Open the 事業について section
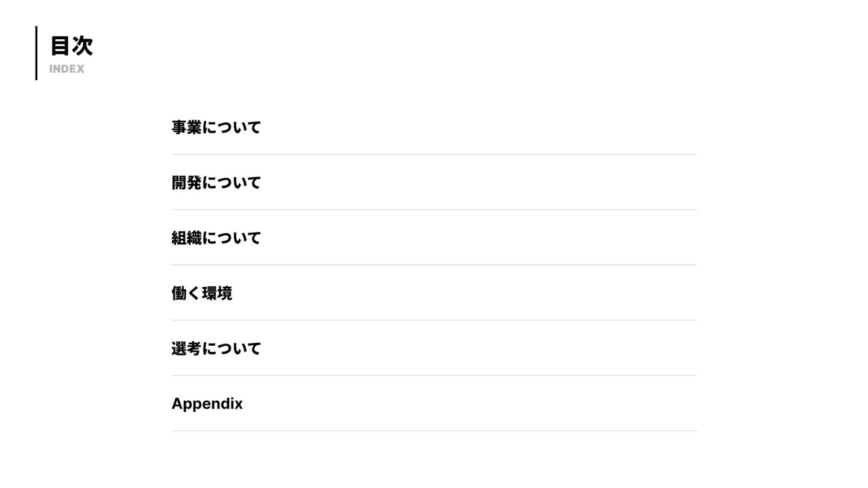Screen dimensions: 868x488 click(x=216, y=128)
